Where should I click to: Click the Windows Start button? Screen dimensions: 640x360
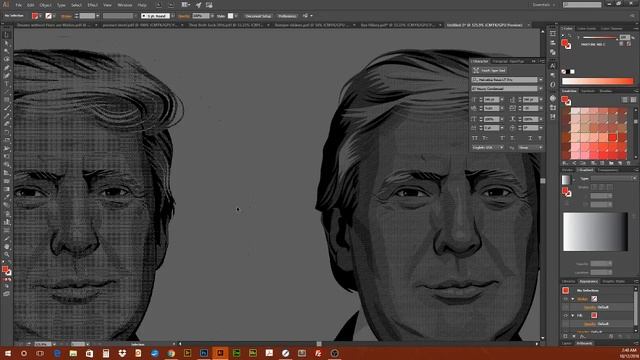coord(8,353)
